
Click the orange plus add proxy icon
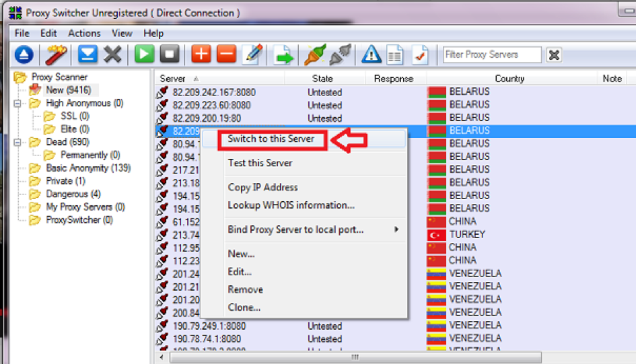click(201, 54)
